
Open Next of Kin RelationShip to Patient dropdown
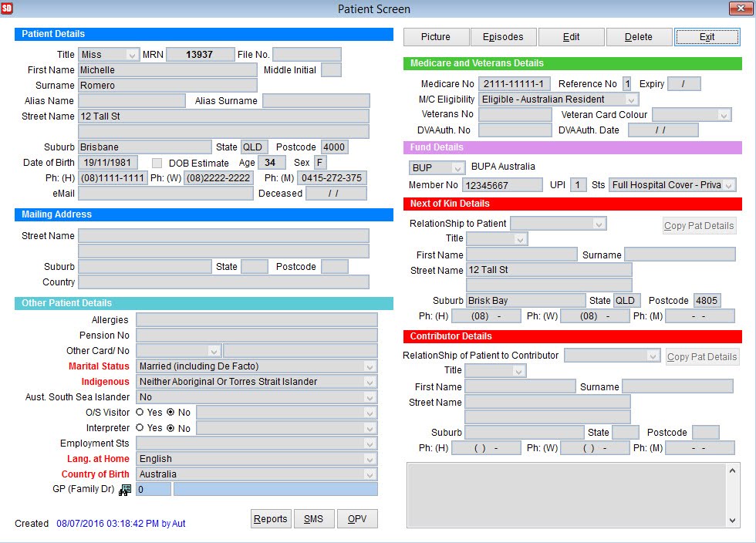(x=599, y=224)
